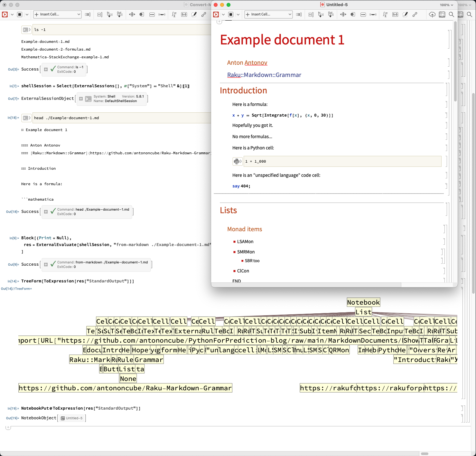Viewport: 476px width, 456px height.
Task: Click hyperlink icon in Untitled-5 toolbar
Action: pos(415,14)
